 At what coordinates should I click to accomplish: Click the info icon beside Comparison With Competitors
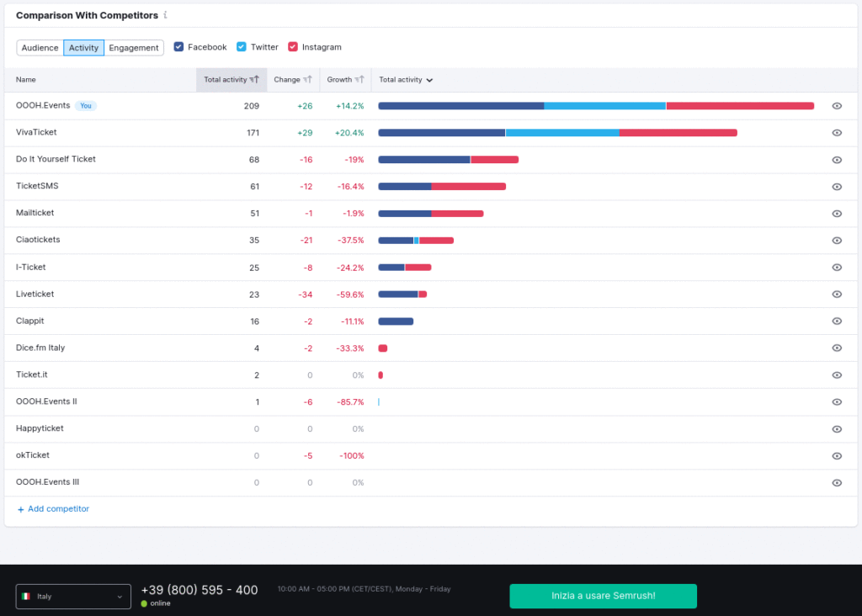[166, 15]
